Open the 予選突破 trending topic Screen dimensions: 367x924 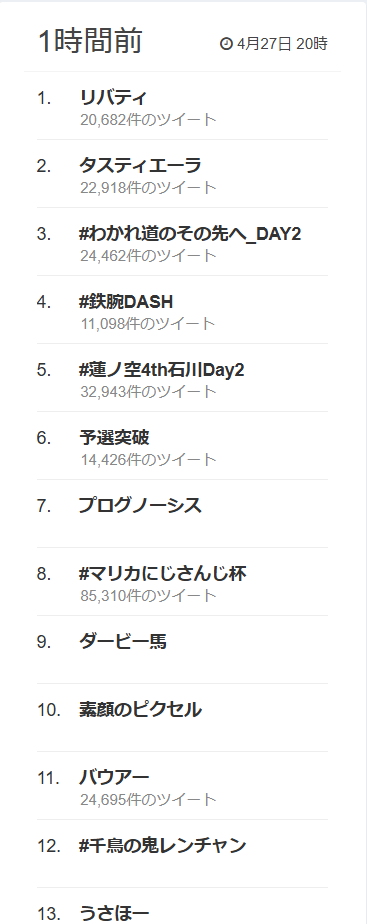pyautogui.click(x=114, y=437)
